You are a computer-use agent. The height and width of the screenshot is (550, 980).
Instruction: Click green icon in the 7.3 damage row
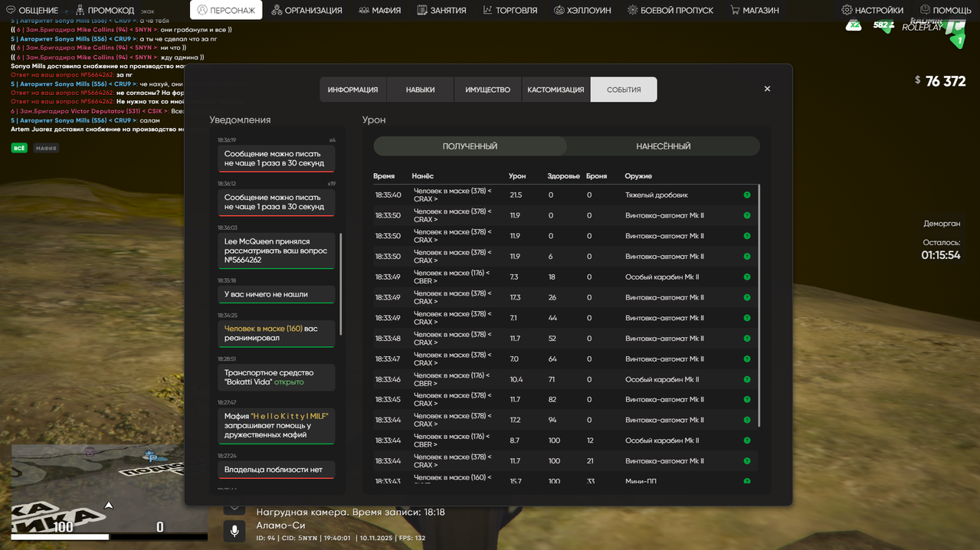[x=747, y=277]
